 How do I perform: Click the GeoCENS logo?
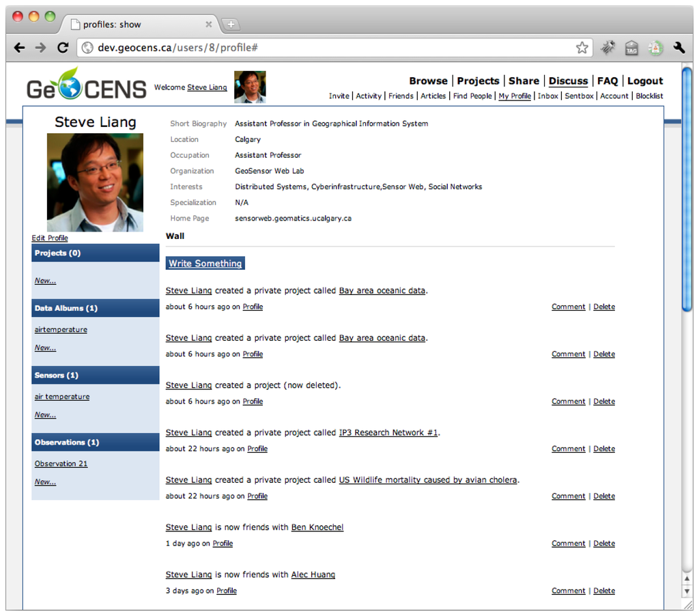86,87
